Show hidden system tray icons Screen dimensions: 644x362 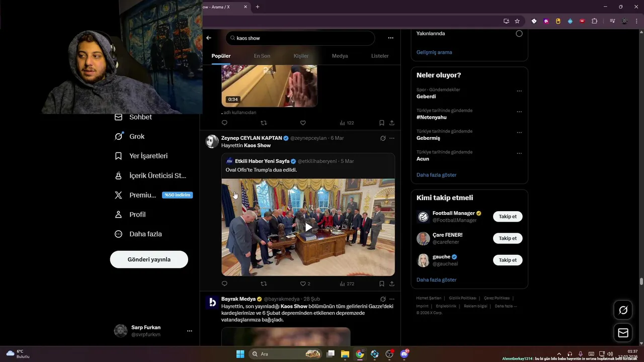559,354
